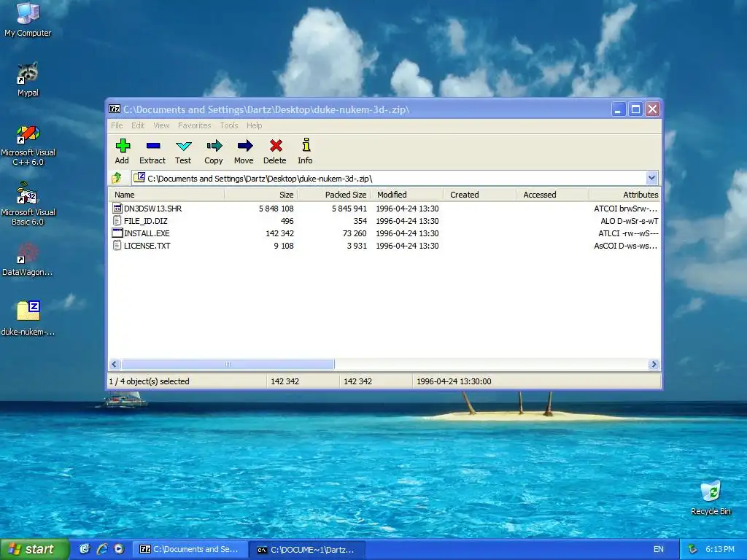Click the 6:13 PM clock

[720, 549]
